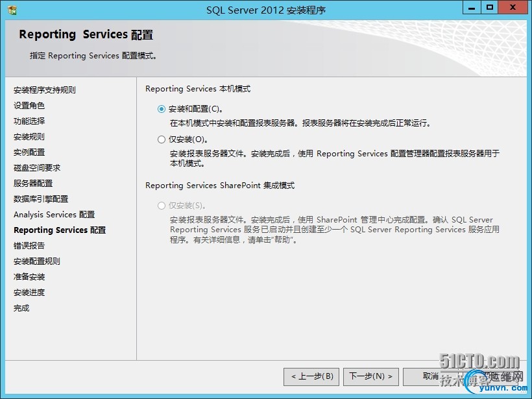Click the large Reporting Services 配置 page title
This screenshot has height=399, width=532.
coord(86,34)
